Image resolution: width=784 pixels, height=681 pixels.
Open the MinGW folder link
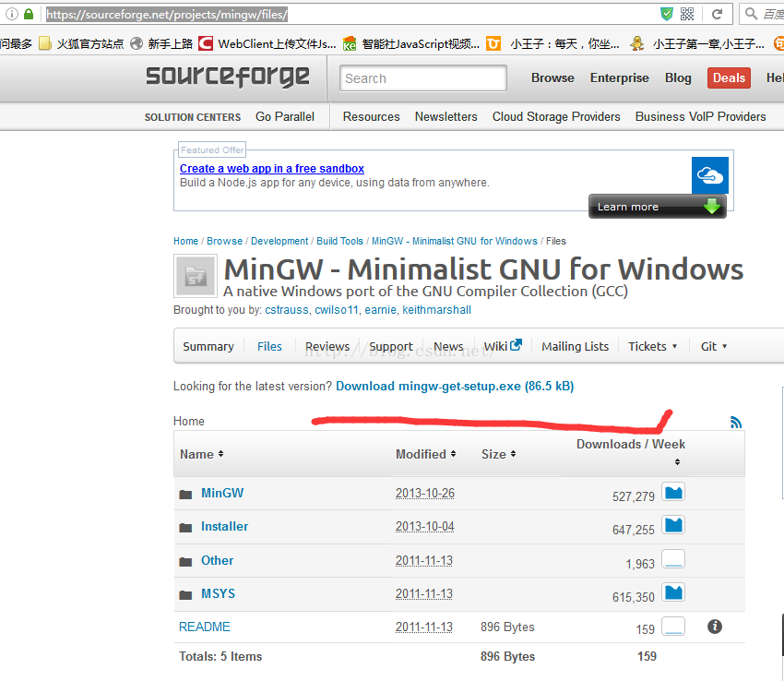click(x=222, y=493)
